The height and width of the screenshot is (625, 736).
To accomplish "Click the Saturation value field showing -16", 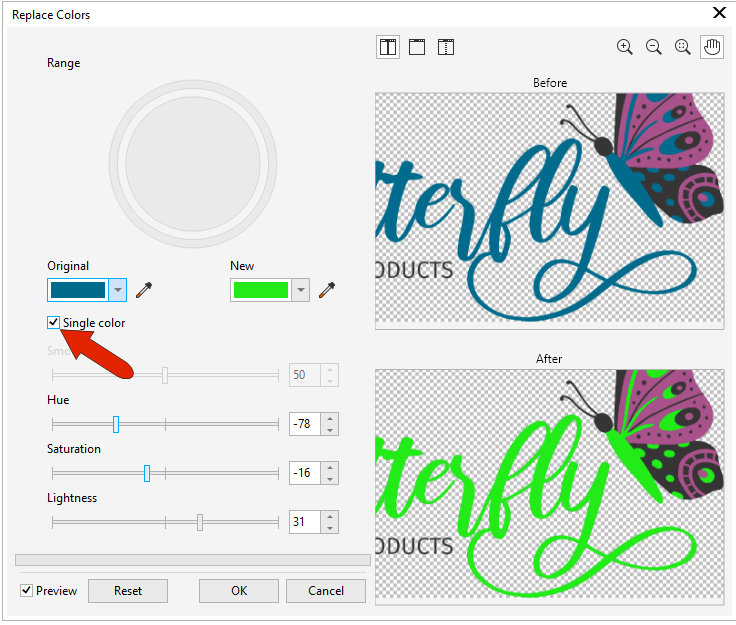I will tap(306, 473).
